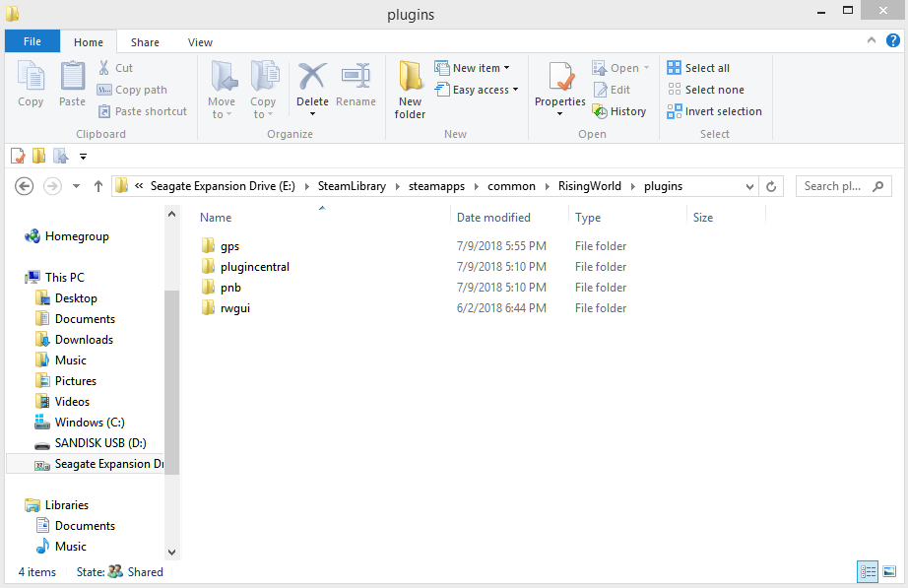Screen dimensions: 908x588
Task: Click Select all in the ribbon
Action: coord(698,68)
